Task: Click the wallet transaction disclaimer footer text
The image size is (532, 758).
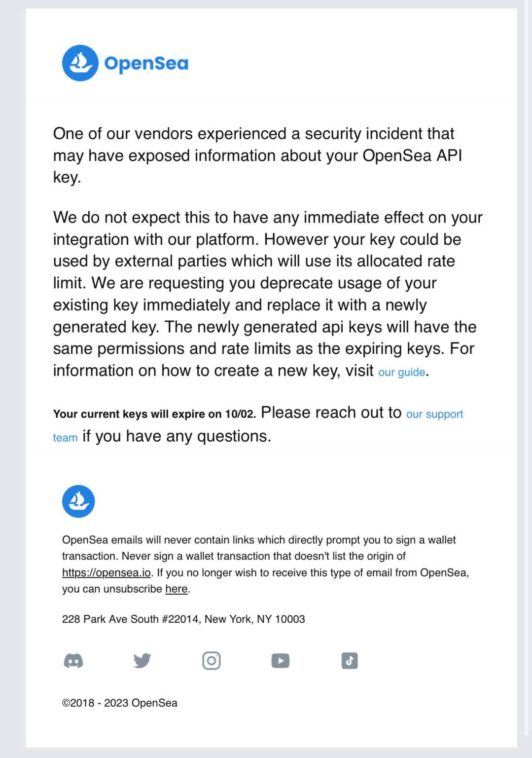Action: (265, 564)
